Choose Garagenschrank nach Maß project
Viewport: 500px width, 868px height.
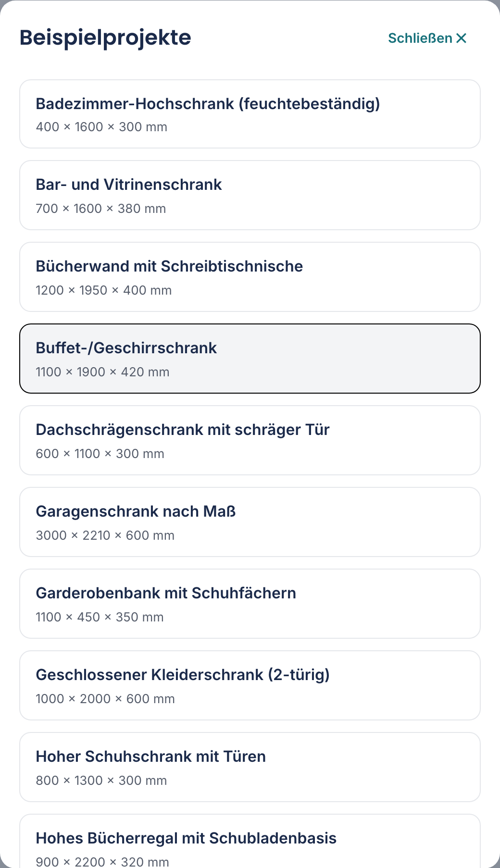250,522
